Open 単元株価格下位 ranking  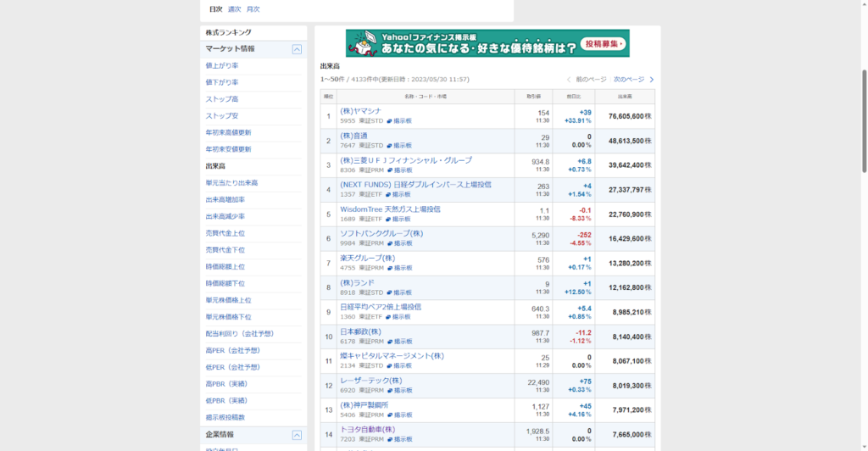point(229,317)
